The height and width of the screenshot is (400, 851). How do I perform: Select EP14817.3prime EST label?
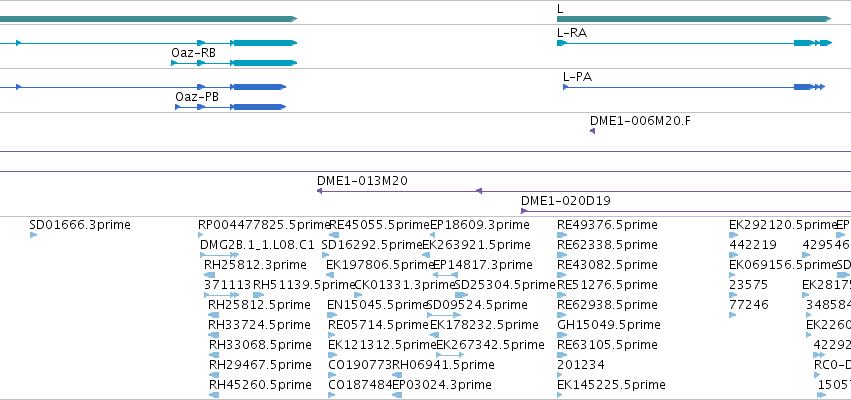click(483, 265)
